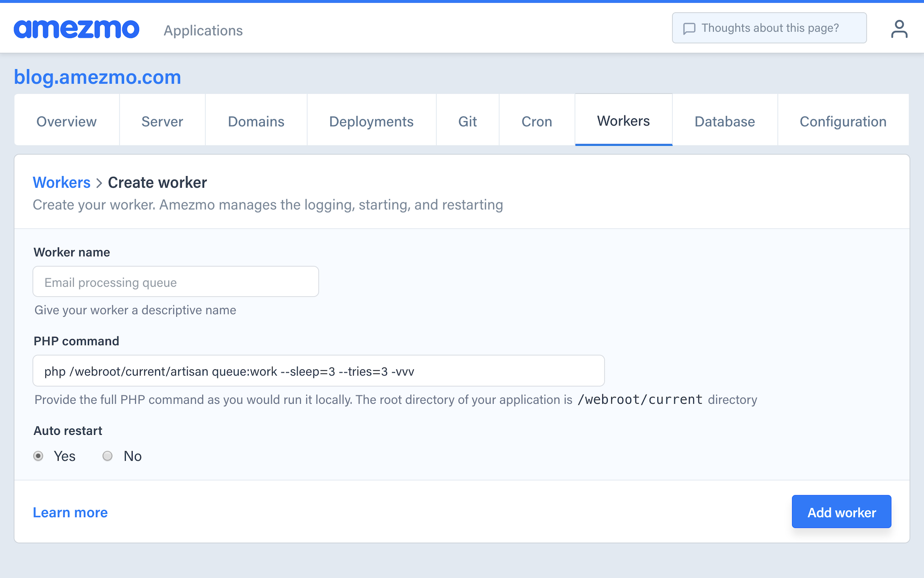Image resolution: width=924 pixels, height=578 pixels.
Task: Open the Deployments tab
Action: click(x=371, y=121)
